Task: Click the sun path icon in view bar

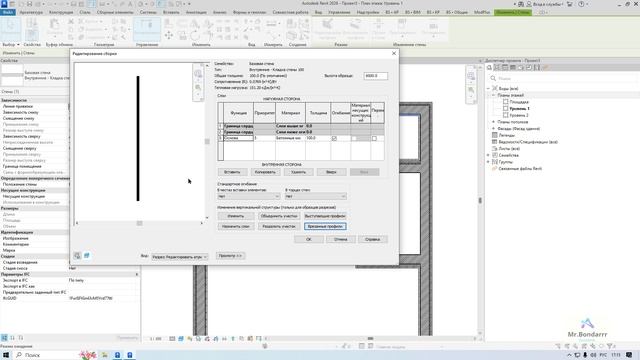Action: pyautogui.click(x=190, y=339)
